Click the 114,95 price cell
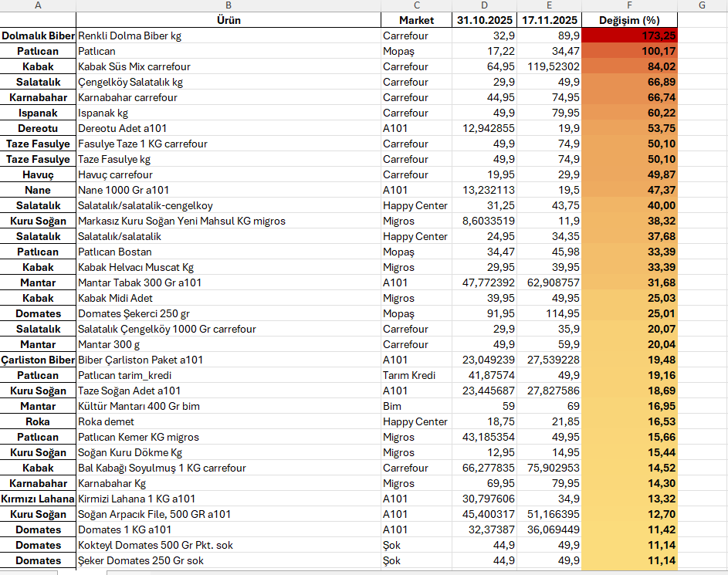The height and width of the screenshot is (575, 728). [549, 313]
